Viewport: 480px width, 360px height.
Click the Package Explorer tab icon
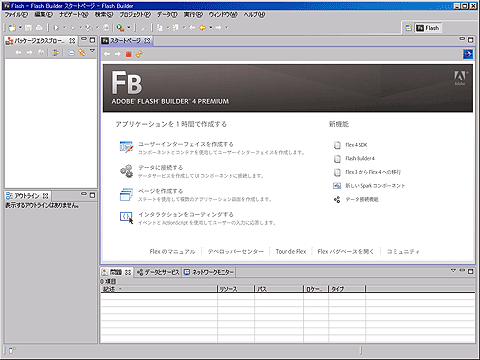point(9,41)
